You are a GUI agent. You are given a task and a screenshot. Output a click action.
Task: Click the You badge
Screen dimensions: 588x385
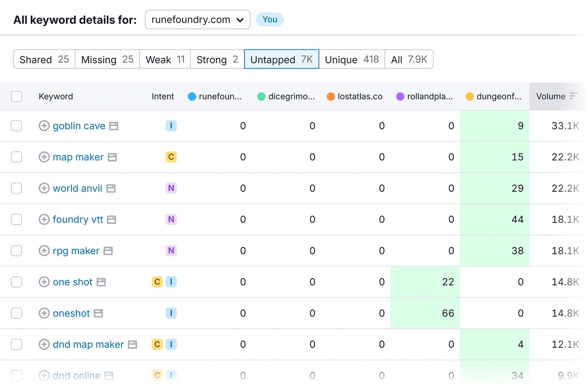(x=270, y=20)
